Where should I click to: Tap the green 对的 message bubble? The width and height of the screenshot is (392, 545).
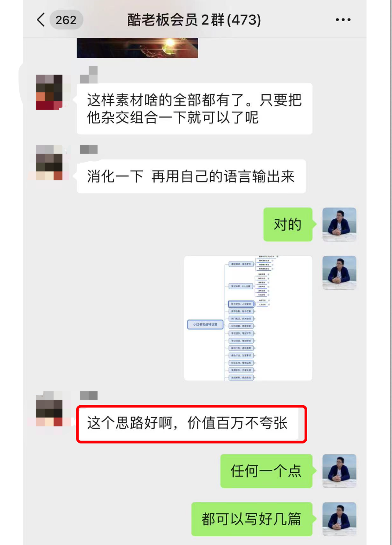288,225
